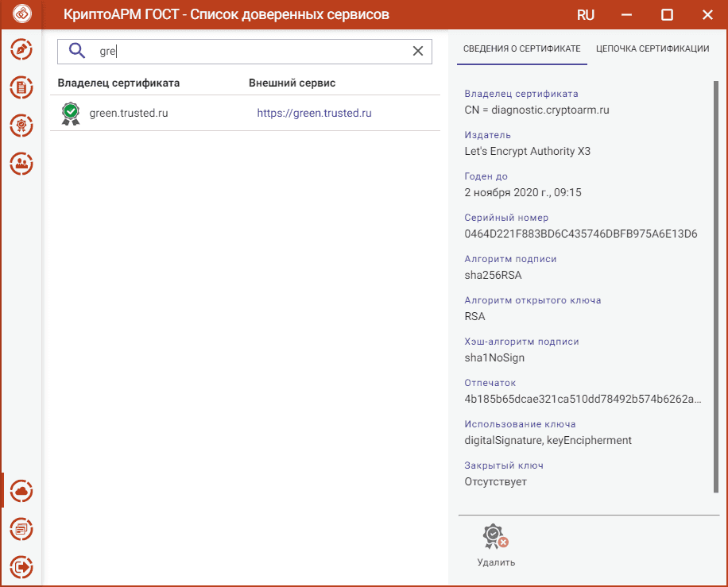Open the contacts people icon in sidebar
The height and width of the screenshot is (587, 728).
click(21, 164)
